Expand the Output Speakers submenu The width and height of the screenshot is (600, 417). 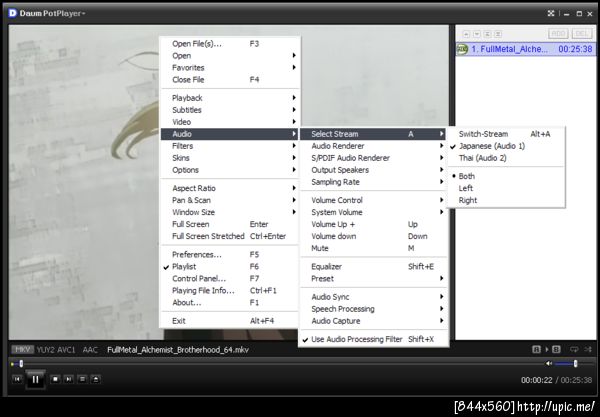pyautogui.click(x=373, y=170)
